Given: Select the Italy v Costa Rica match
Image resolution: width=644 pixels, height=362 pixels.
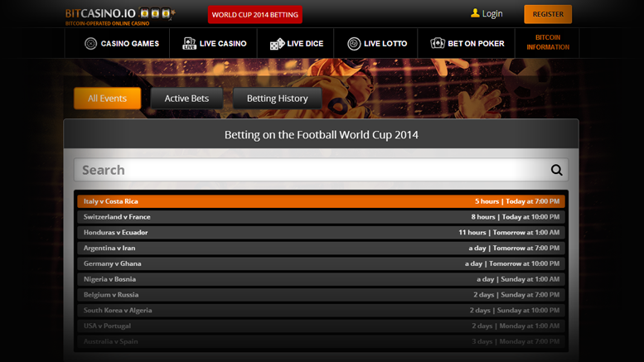Looking at the screenshot, I should (x=322, y=201).
